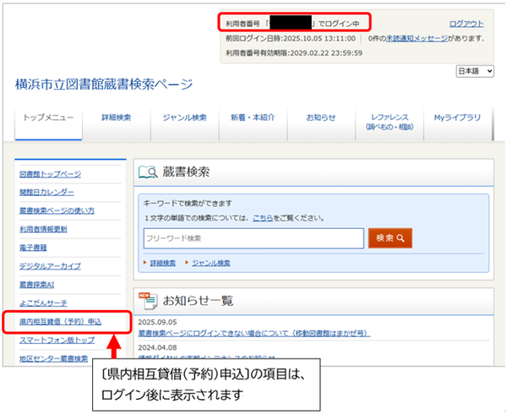Open the Myライブラリ tab
The height and width of the screenshot is (420, 507).
457,122
